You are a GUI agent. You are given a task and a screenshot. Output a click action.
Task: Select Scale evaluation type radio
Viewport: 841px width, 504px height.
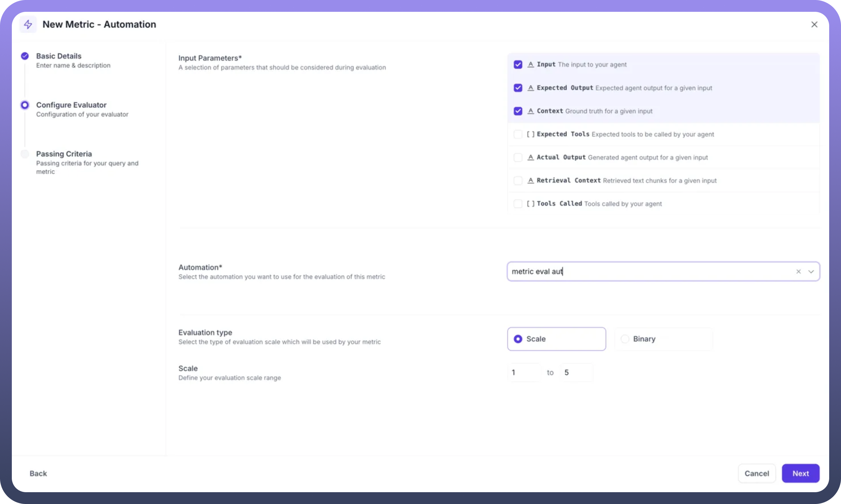tap(518, 339)
